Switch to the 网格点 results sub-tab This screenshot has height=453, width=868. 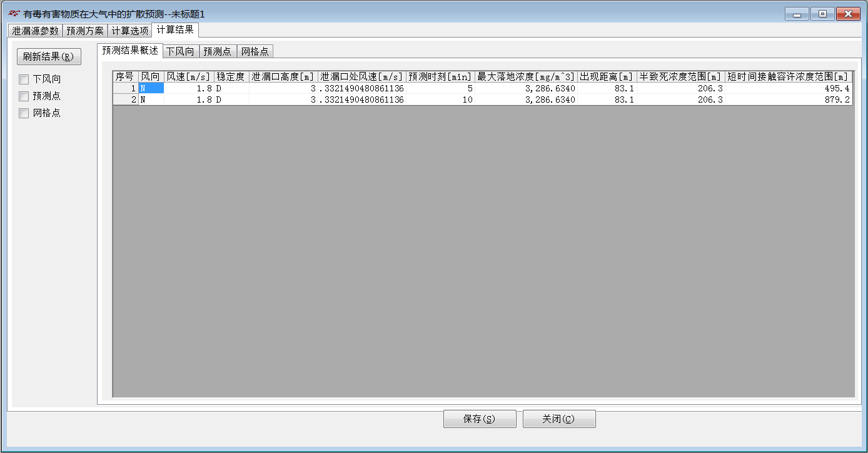(255, 52)
